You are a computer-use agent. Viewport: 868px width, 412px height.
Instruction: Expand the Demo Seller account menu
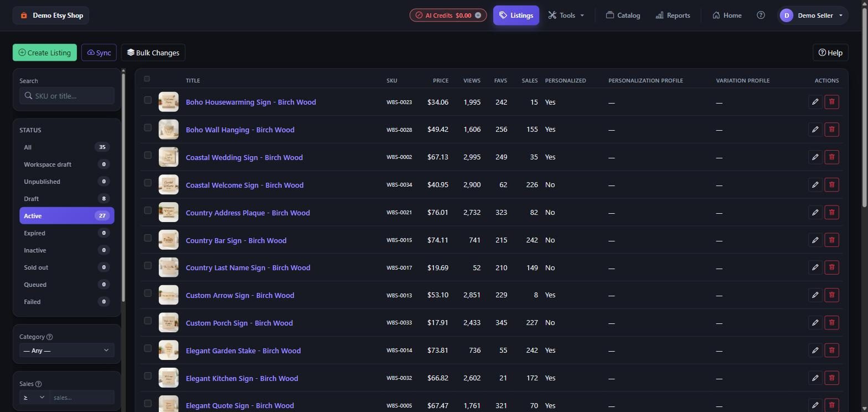813,16
